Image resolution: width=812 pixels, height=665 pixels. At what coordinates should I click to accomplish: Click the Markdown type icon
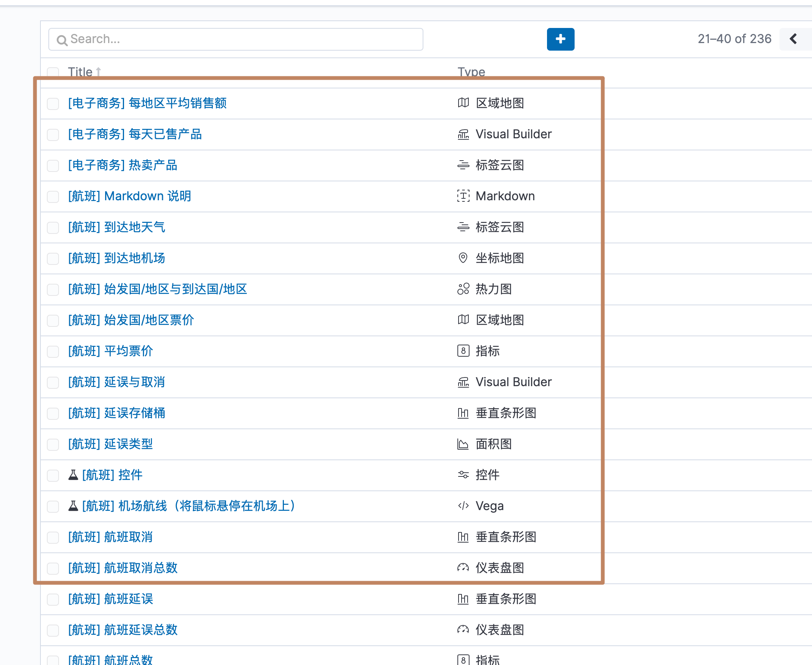tap(463, 196)
